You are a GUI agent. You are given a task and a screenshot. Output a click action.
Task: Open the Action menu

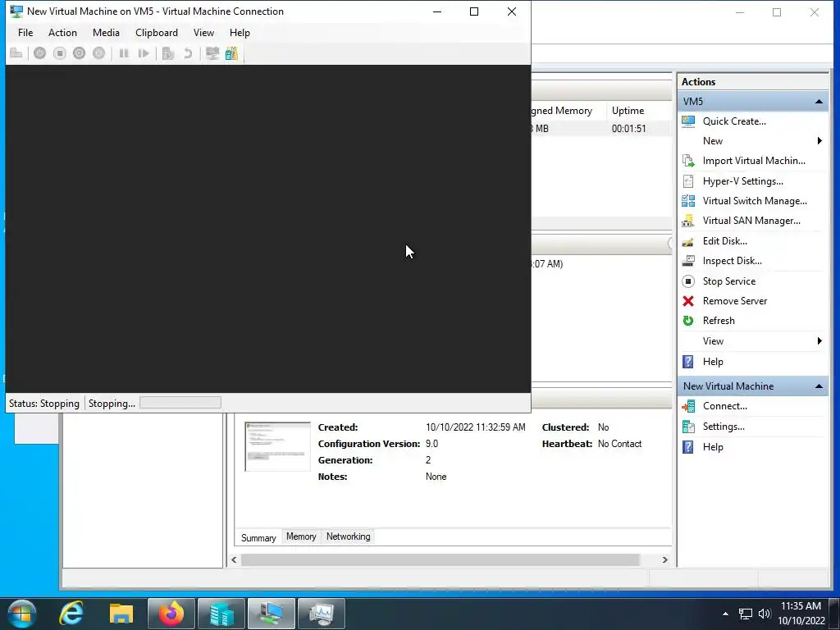click(x=62, y=33)
